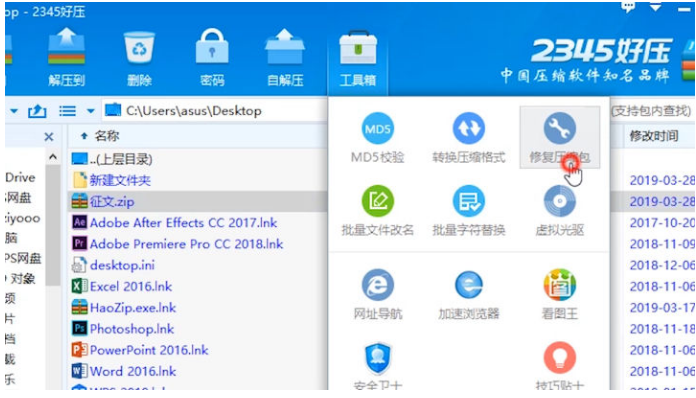696x398 pixels.
Task: Click the sidebar scrollbar up arrow
Action: pos(53,157)
